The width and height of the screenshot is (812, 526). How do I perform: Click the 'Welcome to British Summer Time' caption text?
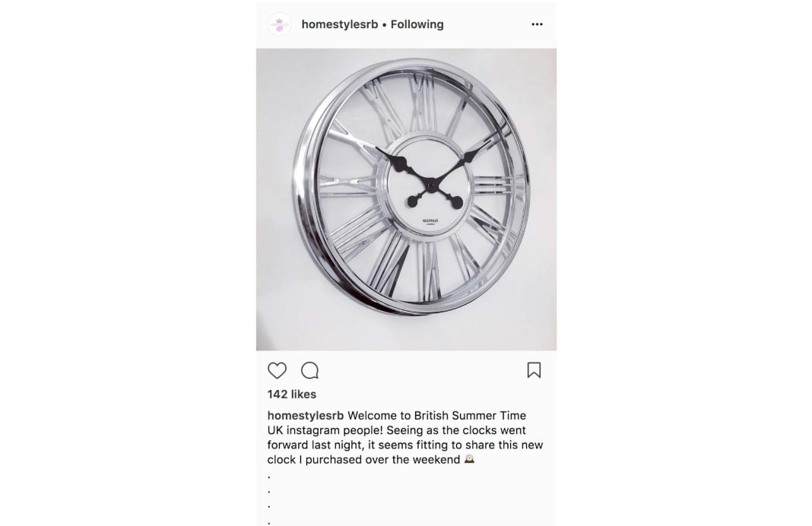[436, 416]
